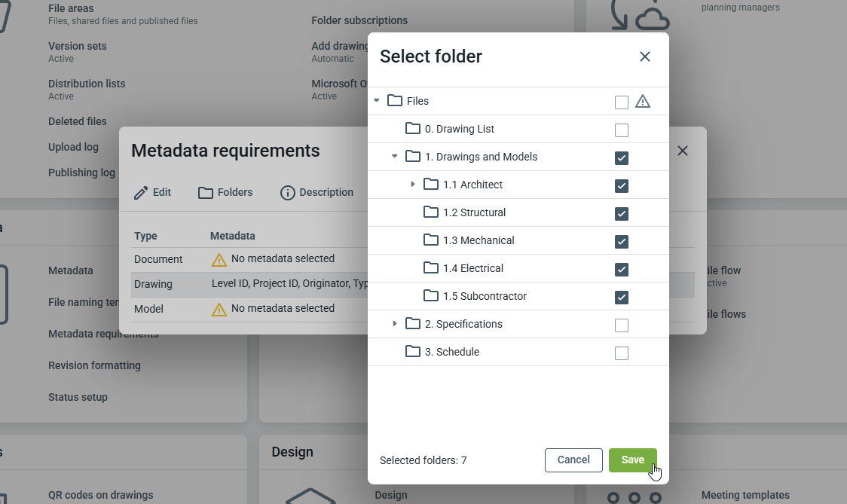The height and width of the screenshot is (504, 847).
Task: Click the 1.2 Structural folder icon
Action: point(431,212)
